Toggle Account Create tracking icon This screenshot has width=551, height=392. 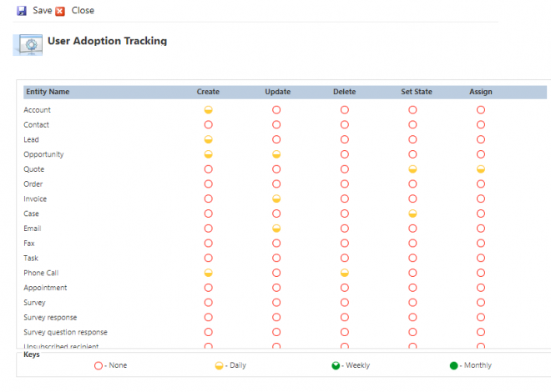coord(208,110)
